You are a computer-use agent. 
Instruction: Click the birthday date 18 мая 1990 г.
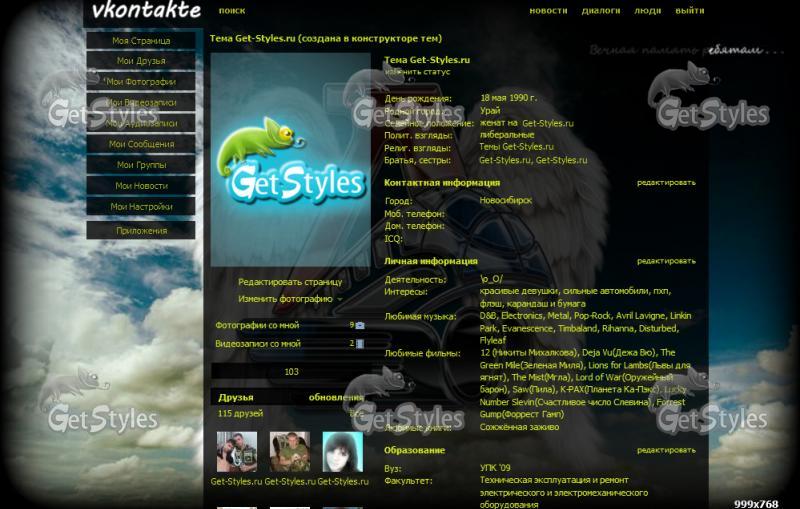click(x=508, y=98)
